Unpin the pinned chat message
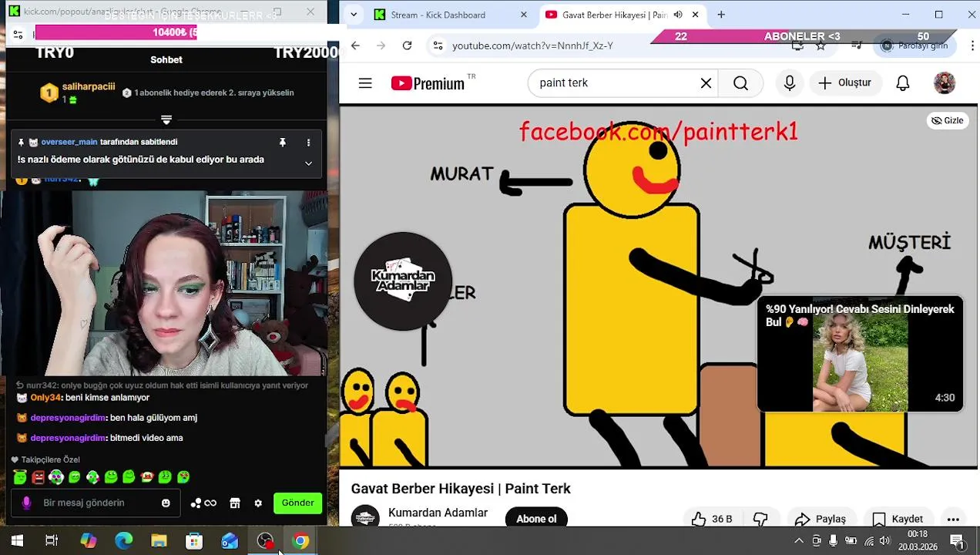Viewport: 980px width, 555px height. point(283,143)
